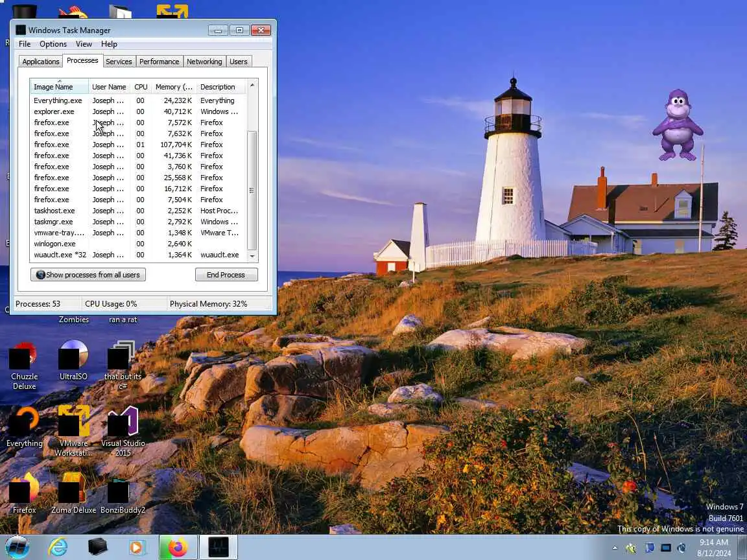Click the Physical Memory: 32% status entry
Screen dimensions: 747x560
(209, 304)
